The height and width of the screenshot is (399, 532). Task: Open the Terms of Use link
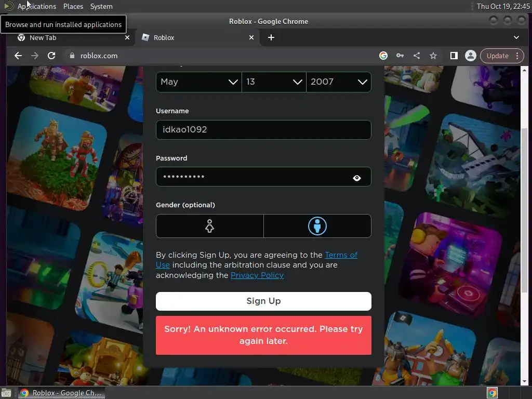click(341, 255)
